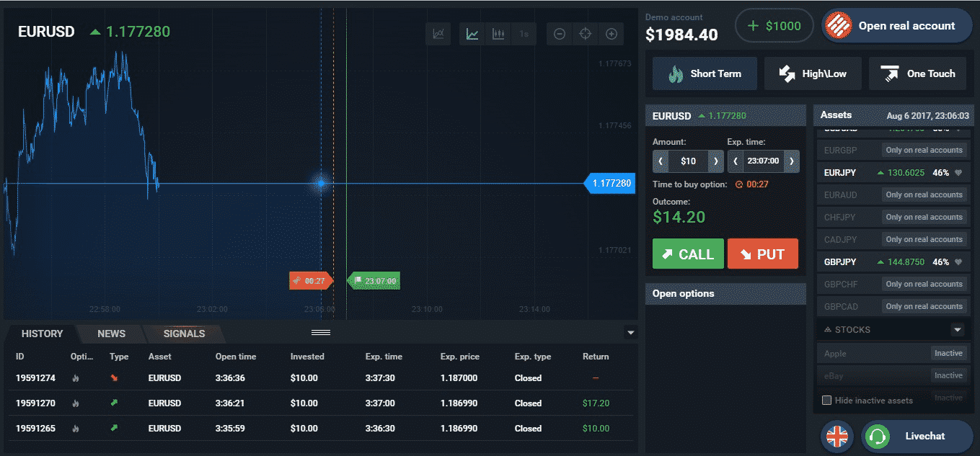Grab the bottom panel resize handle
The image size is (980, 456).
click(321, 332)
